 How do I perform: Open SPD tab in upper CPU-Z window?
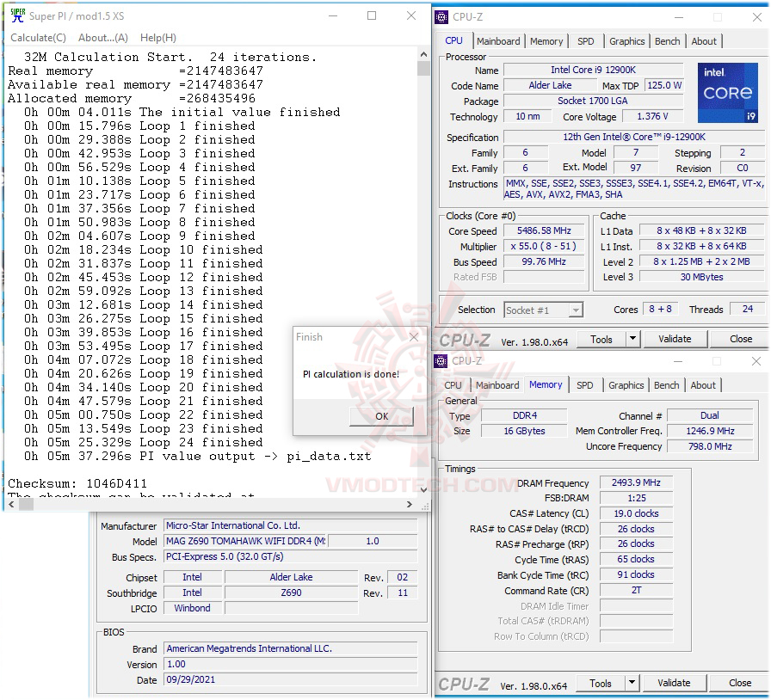coord(585,41)
